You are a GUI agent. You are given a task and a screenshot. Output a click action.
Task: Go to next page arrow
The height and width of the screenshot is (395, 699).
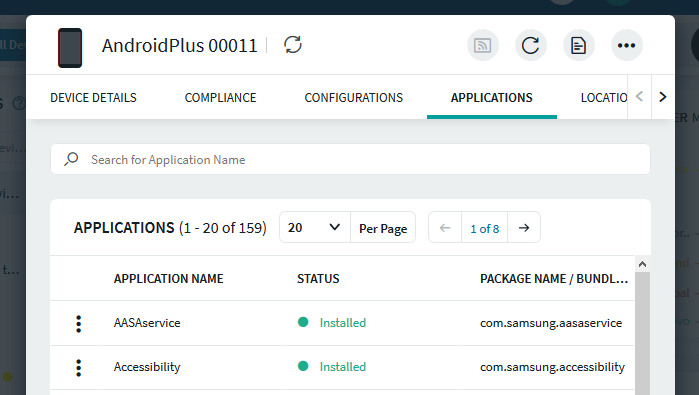tap(524, 228)
